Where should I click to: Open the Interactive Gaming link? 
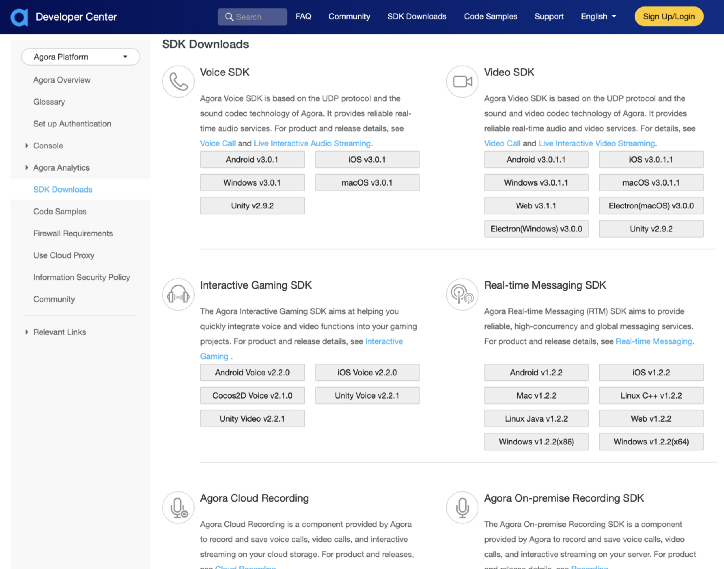pos(384,342)
